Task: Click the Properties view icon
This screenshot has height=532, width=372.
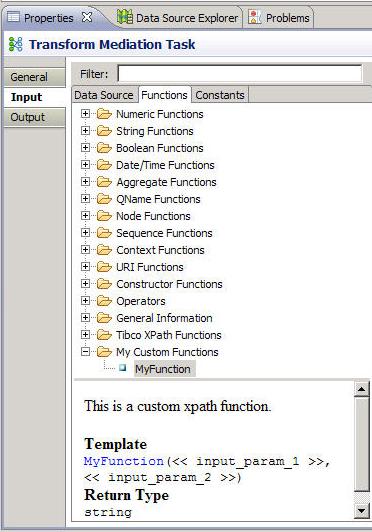Action: pos(14,17)
